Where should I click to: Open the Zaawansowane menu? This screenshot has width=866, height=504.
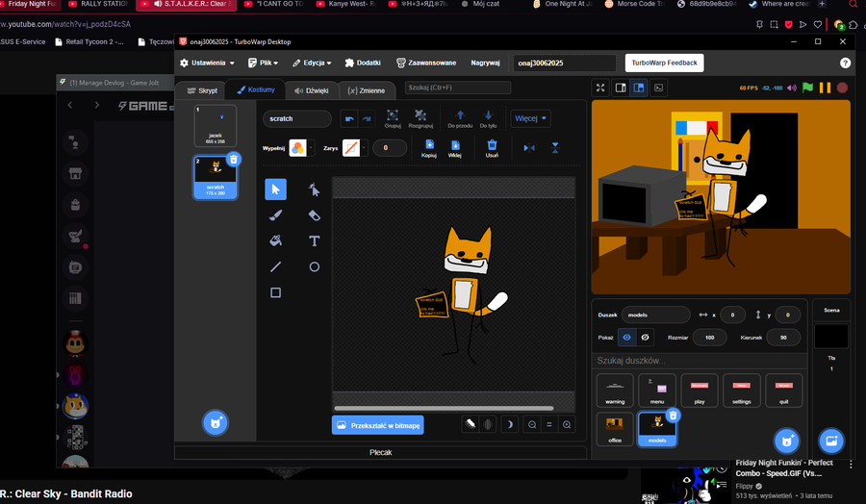[x=426, y=63]
